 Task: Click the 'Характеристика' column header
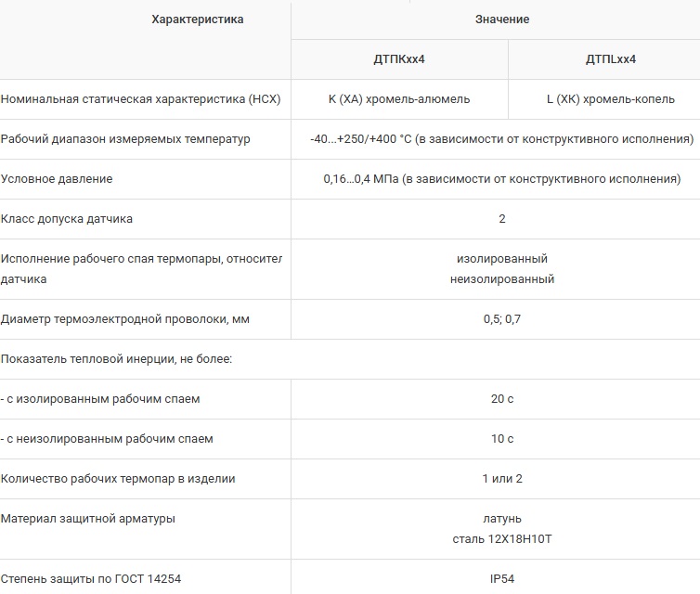coord(197,19)
